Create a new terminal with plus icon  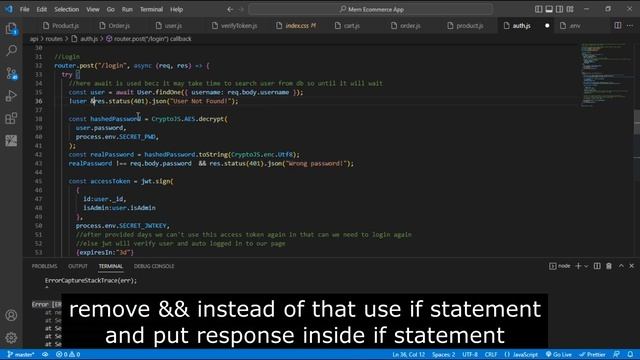point(578,266)
